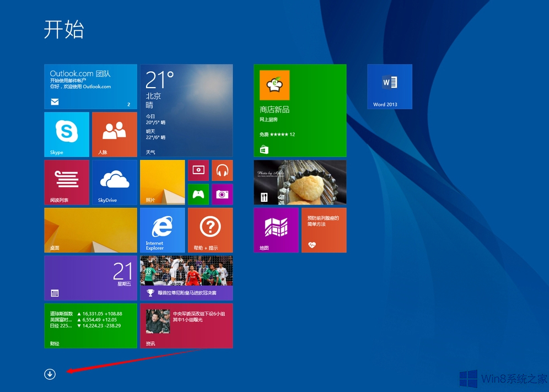Open the People (人脉) tile
This screenshot has height=392, width=549.
[x=115, y=135]
